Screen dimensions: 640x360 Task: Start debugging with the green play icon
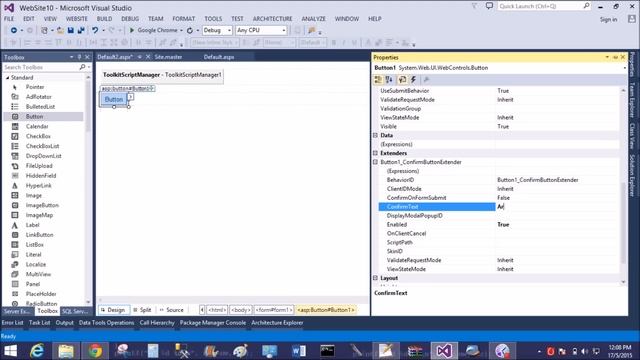tap(132, 30)
